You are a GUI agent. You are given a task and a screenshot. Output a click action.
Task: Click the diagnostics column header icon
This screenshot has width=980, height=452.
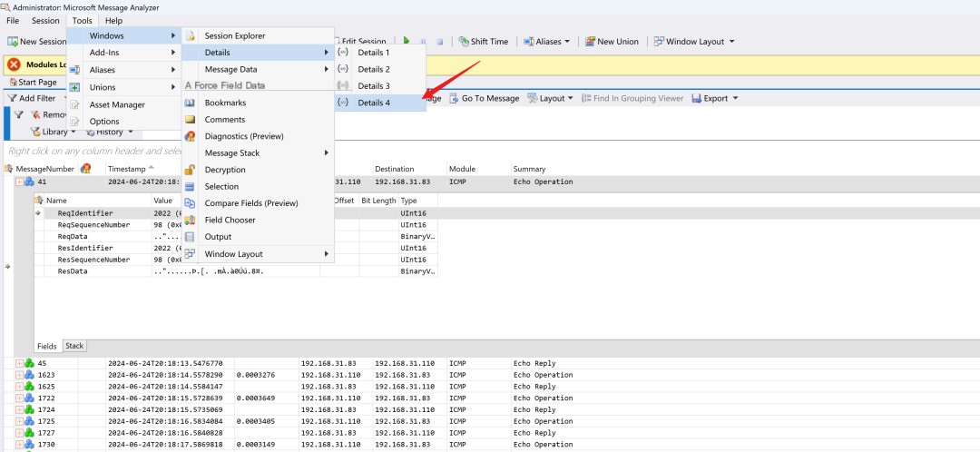[x=86, y=169]
